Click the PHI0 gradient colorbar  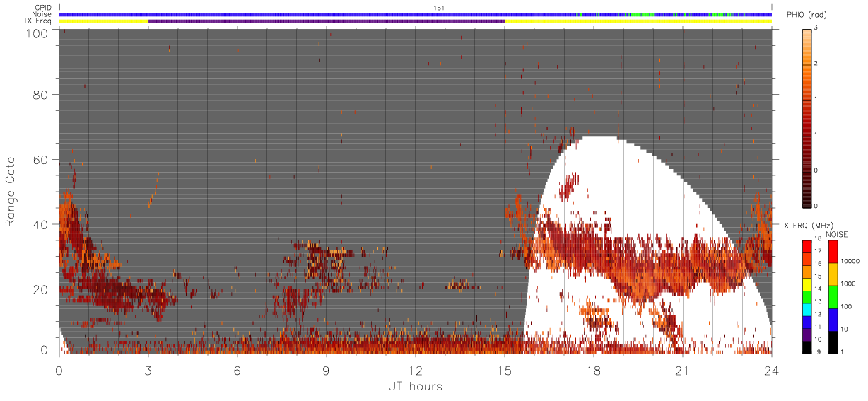(807, 117)
